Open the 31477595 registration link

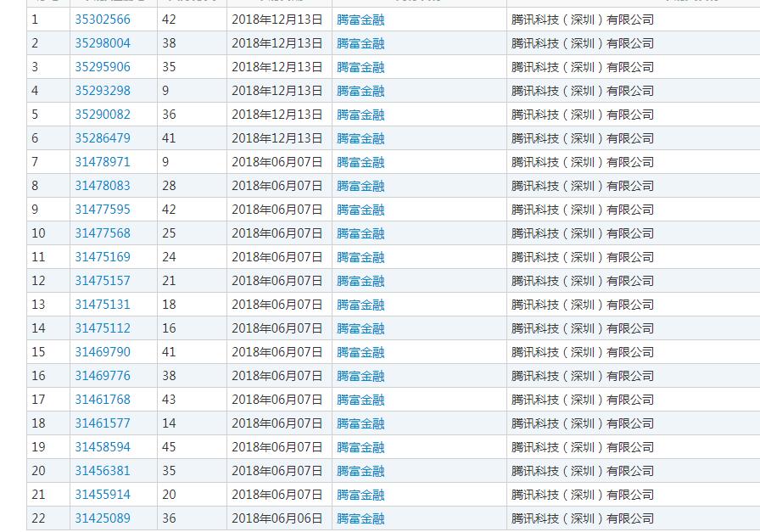coord(103,210)
